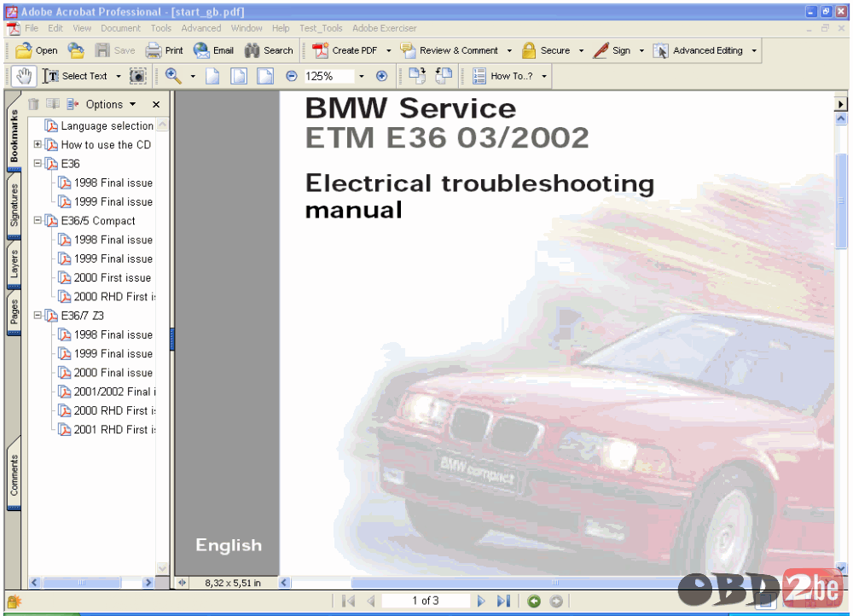This screenshot has height=616, width=853.
Task: Click the green Previous View button
Action: (534, 601)
